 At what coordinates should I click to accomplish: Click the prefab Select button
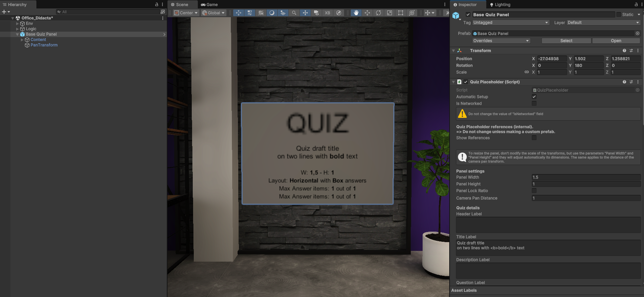[566, 41]
